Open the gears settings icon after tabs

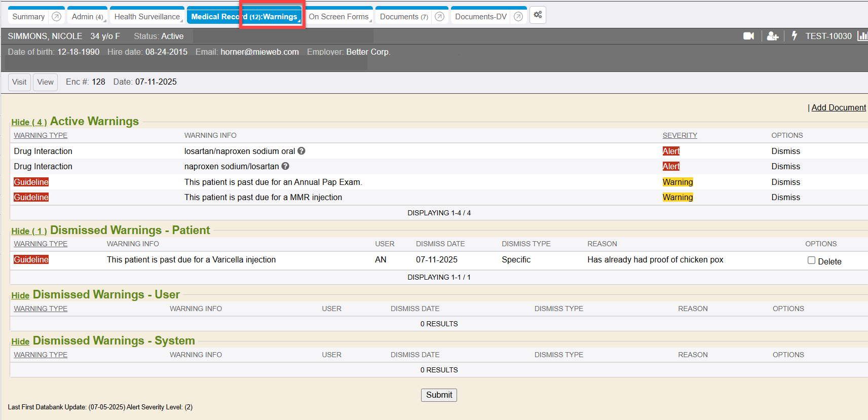click(x=538, y=15)
